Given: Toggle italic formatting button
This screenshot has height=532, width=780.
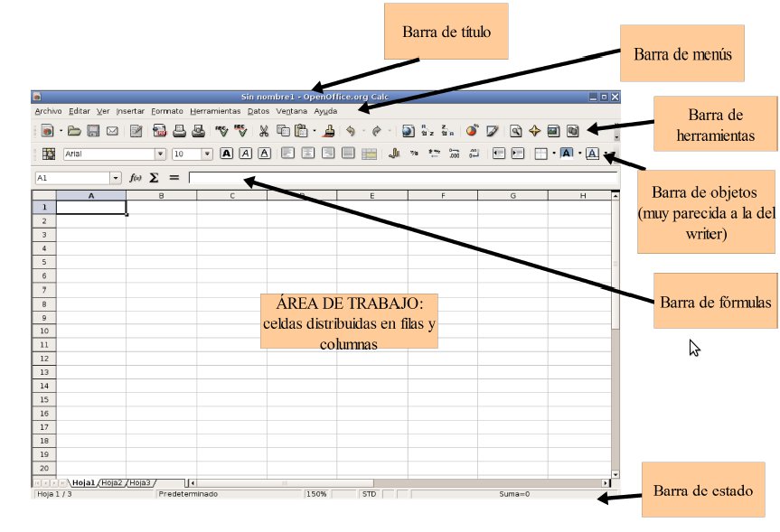Looking at the screenshot, I should tap(246, 154).
